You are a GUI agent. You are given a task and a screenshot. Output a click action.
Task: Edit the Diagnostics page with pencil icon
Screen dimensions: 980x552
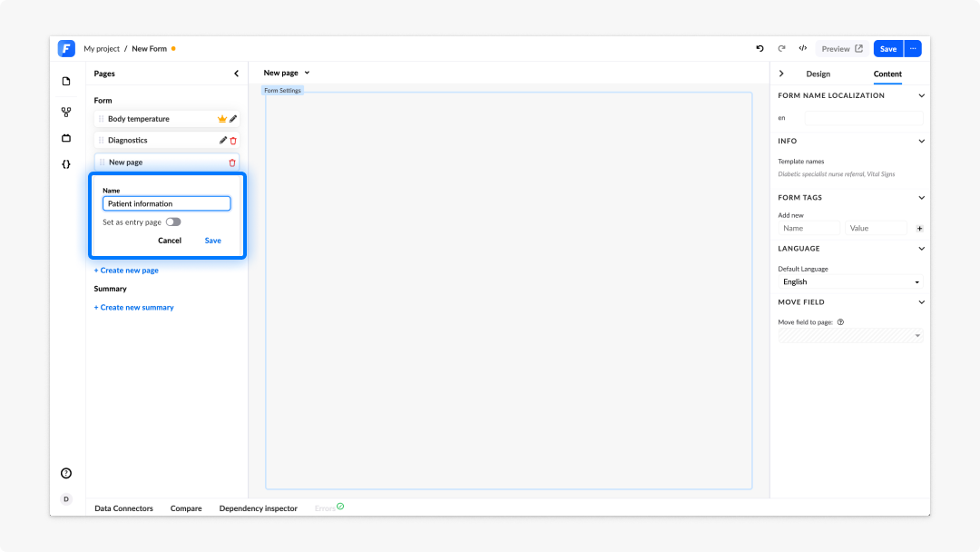(x=223, y=141)
